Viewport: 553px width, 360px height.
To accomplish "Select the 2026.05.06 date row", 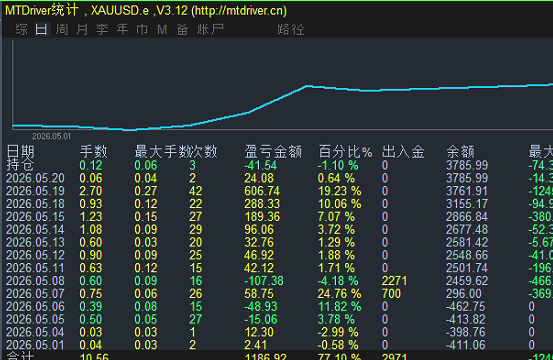I will coord(35,306).
